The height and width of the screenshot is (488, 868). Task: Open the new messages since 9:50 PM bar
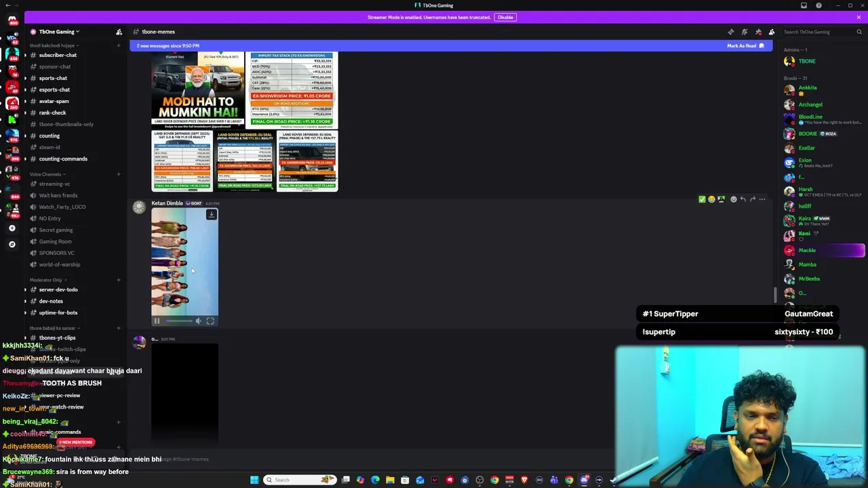click(x=451, y=45)
